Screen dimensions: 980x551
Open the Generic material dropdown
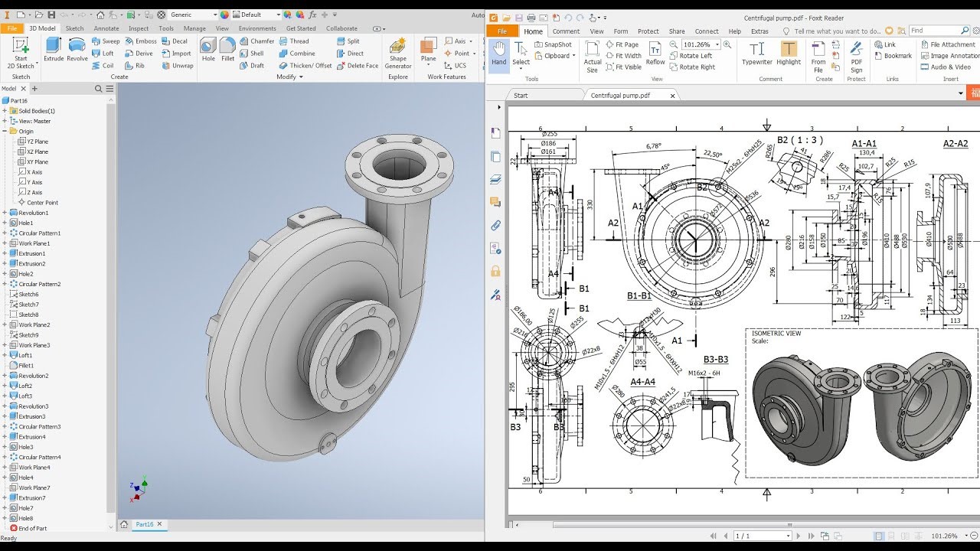193,15
